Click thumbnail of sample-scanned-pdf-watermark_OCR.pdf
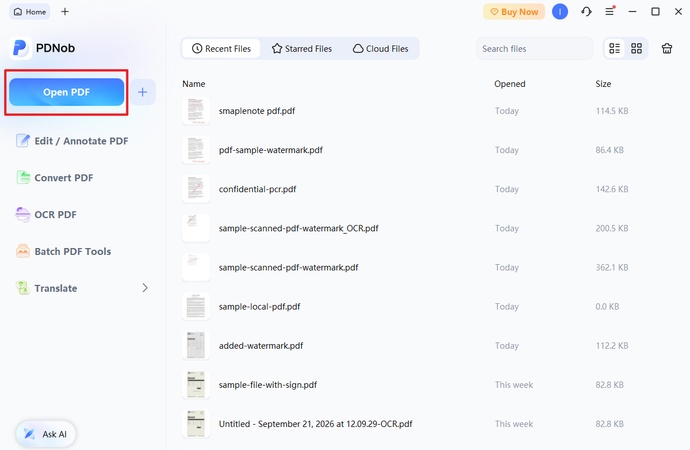 click(x=196, y=228)
